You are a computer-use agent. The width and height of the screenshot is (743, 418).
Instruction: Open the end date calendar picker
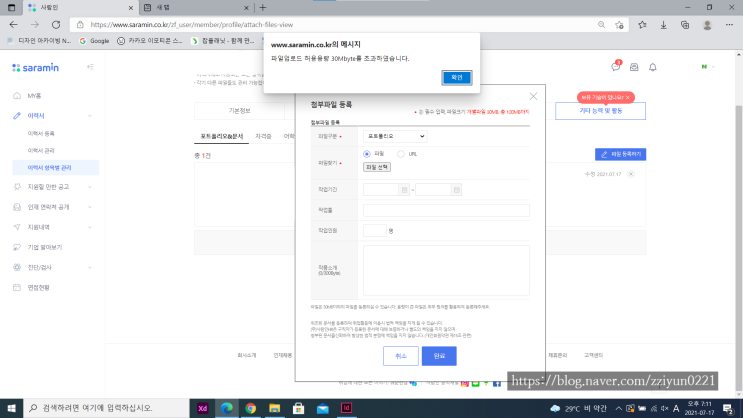456,190
